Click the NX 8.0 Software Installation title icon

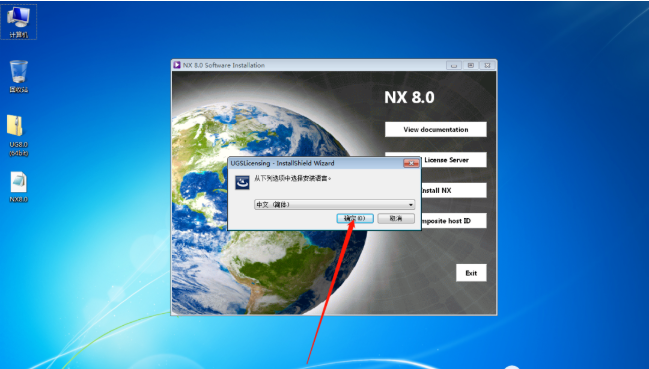click(177, 65)
